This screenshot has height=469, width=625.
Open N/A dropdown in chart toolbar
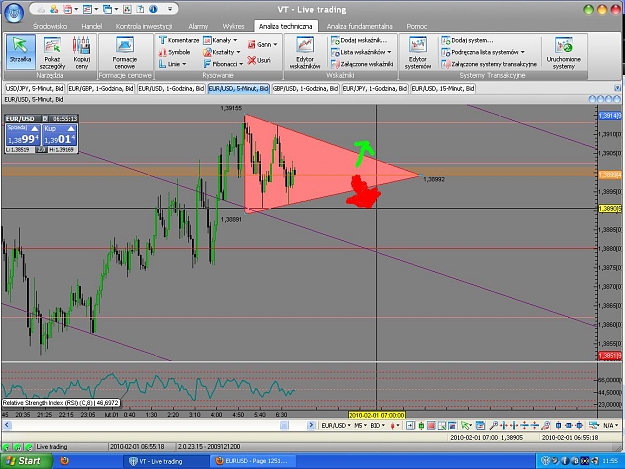coord(610,426)
